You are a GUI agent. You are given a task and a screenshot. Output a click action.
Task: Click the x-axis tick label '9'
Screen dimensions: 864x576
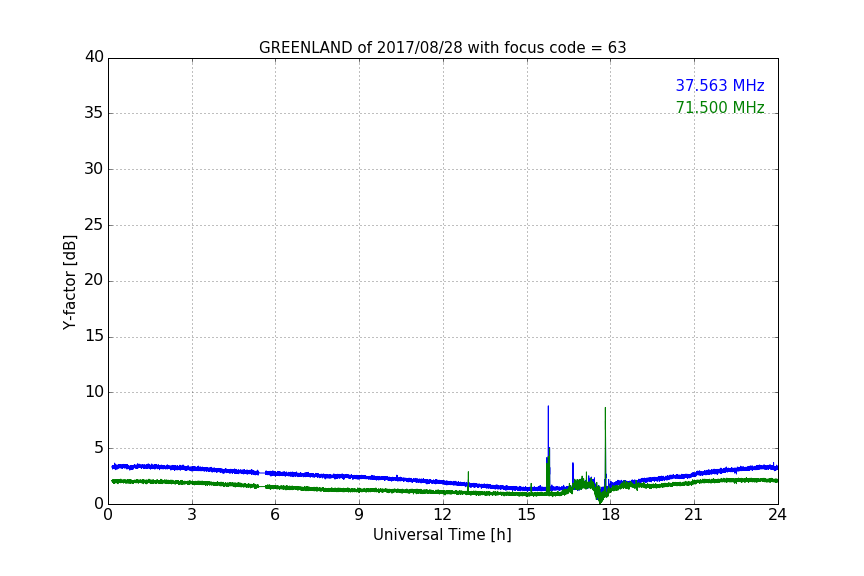[359, 515]
